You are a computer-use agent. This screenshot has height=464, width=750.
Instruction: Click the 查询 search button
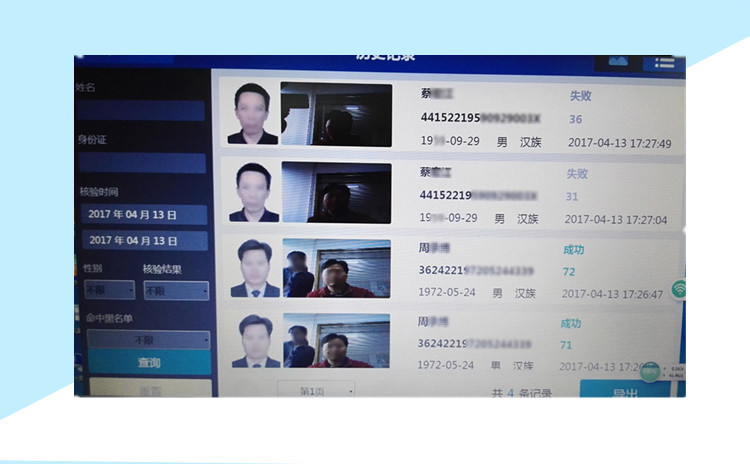point(150,362)
